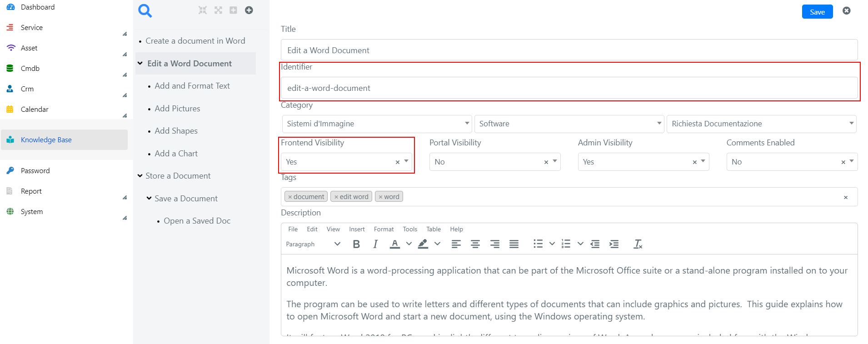
Task: Increase indent in the description editor
Action: (x=614, y=244)
